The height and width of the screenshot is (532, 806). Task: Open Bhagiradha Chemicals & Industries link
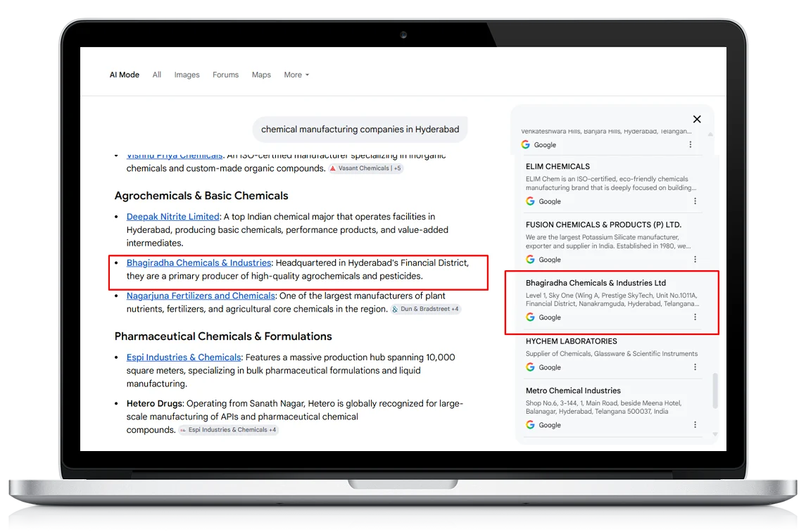[199, 263]
